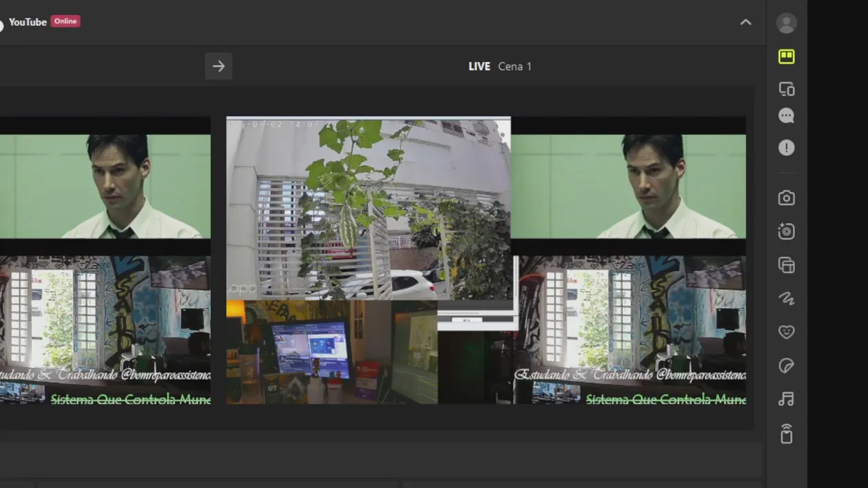This screenshot has width=868, height=488.
Task: Open the chat bubble icon
Action: (x=786, y=116)
